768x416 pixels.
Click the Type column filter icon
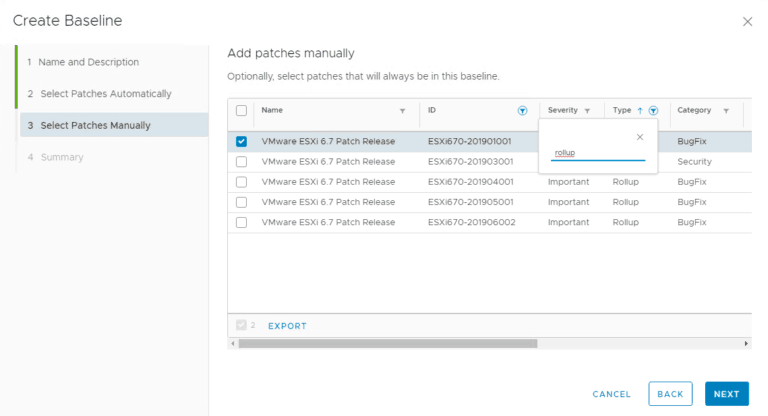click(x=653, y=111)
